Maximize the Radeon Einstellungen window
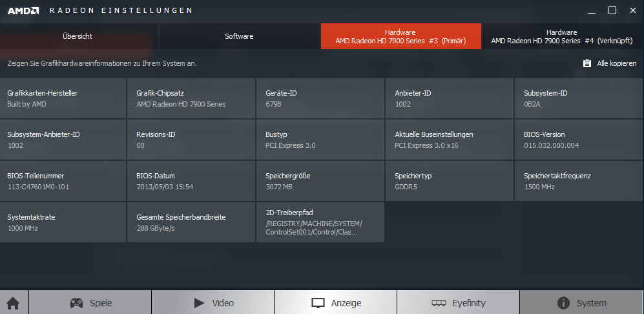This screenshot has height=314, width=644. (x=612, y=11)
